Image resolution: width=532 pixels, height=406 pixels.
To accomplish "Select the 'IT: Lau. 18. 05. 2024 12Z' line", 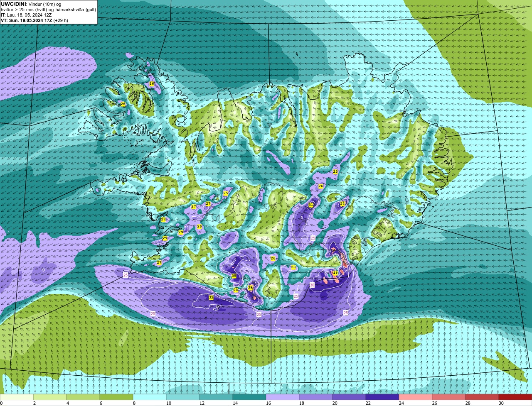I will pyautogui.click(x=26, y=15).
